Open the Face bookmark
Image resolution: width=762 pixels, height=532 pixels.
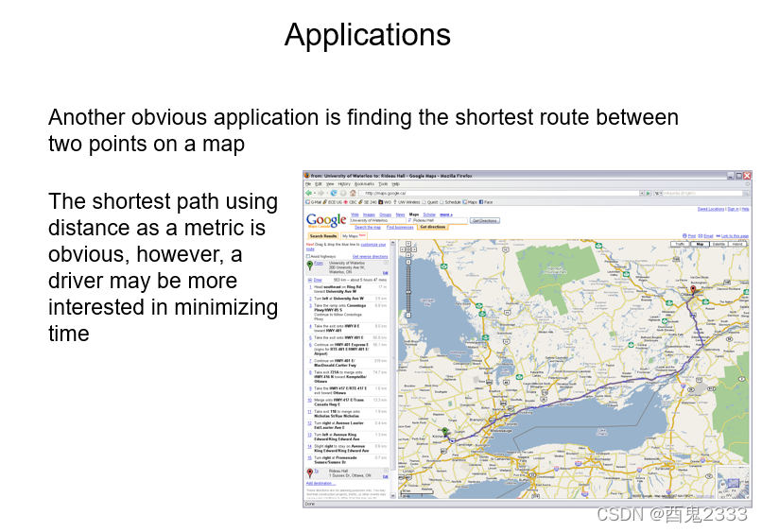pos(486,202)
